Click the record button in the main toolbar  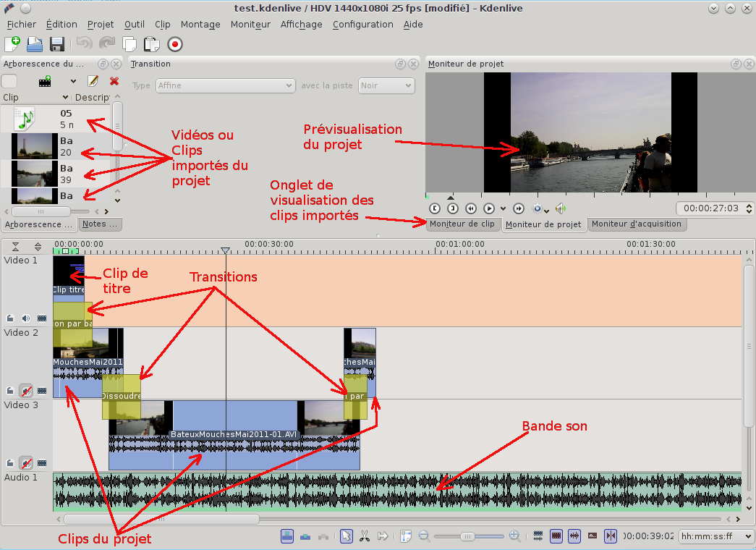pos(174,44)
